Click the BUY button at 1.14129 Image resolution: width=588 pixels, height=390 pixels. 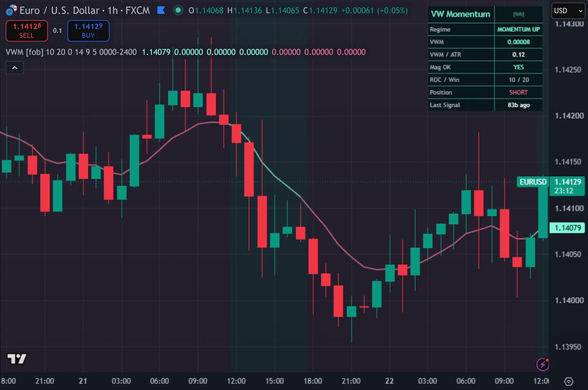coord(88,31)
